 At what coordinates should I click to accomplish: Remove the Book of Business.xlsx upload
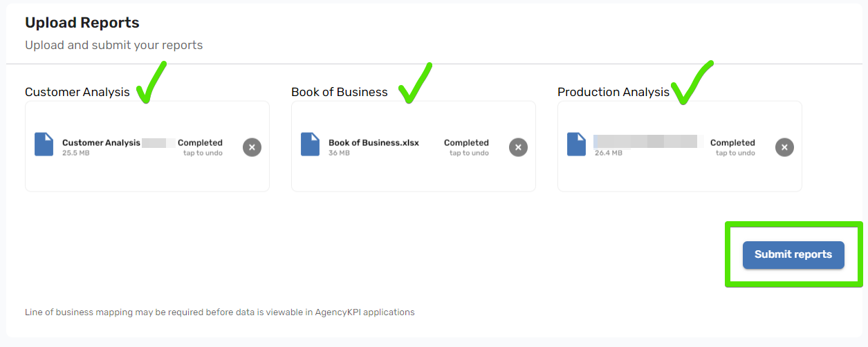[x=518, y=147]
